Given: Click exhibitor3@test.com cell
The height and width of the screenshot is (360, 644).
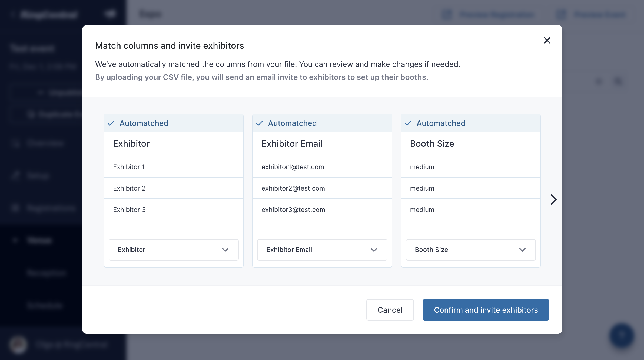Looking at the screenshot, I should [322, 210].
